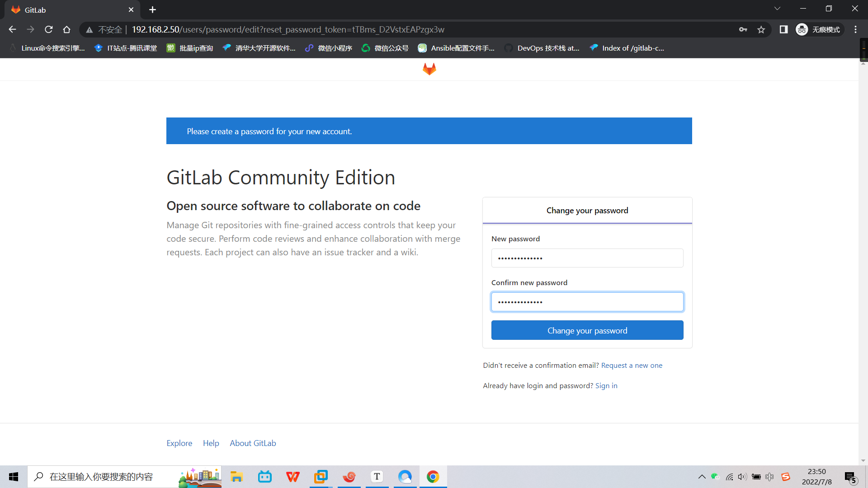This screenshot has height=488, width=868.
Task: Click the browser reload page icon
Action: 49,29
